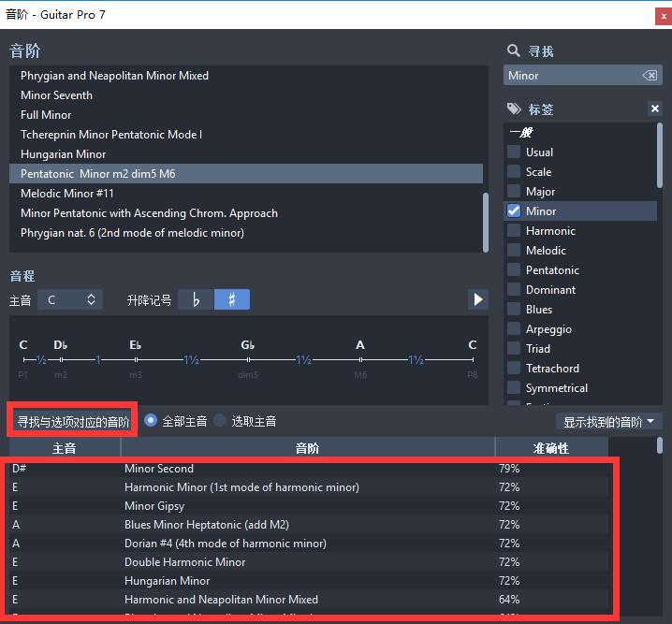Clear the Minor search text

pyautogui.click(x=649, y=76)
